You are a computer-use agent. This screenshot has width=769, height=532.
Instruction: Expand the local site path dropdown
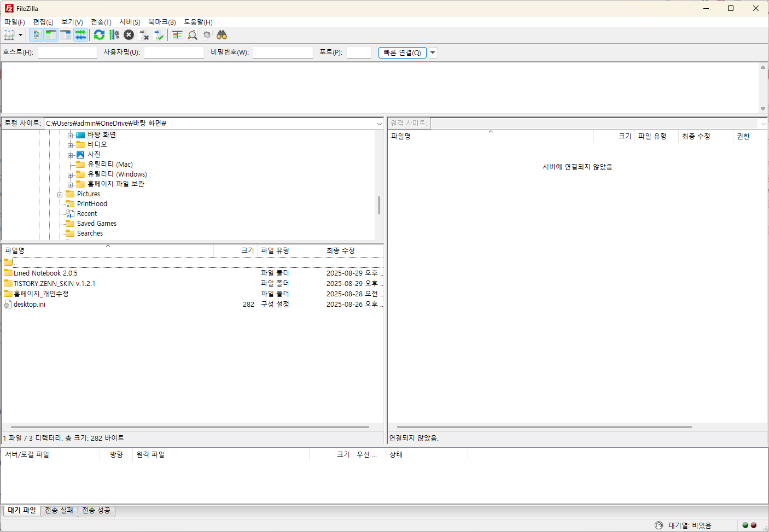(379, 124)
